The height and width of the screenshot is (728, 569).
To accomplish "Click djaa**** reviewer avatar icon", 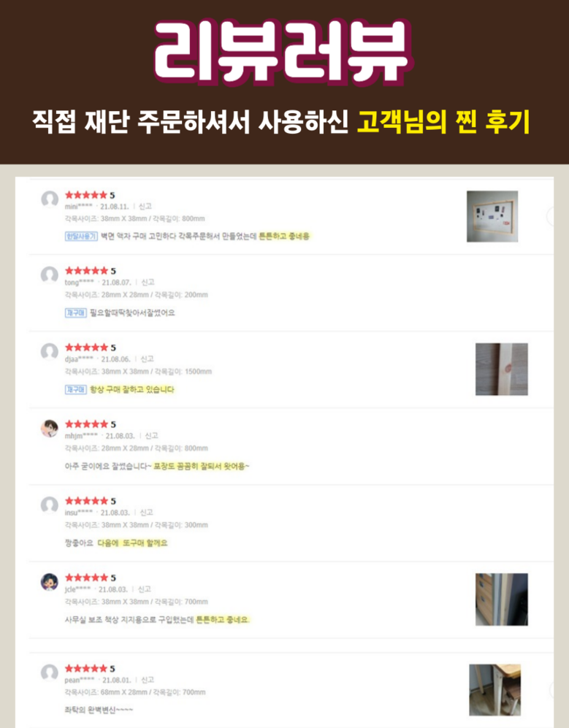I will (x=50, y=351).
